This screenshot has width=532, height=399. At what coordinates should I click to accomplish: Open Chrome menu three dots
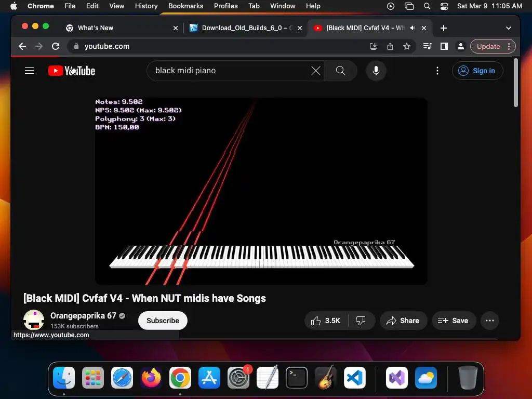[x=509, y=46]
